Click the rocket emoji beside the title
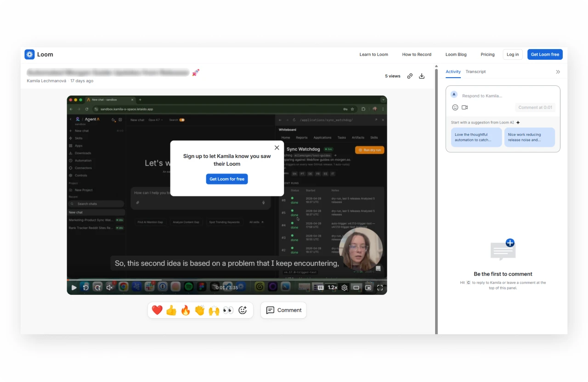 tap(196, 72)
